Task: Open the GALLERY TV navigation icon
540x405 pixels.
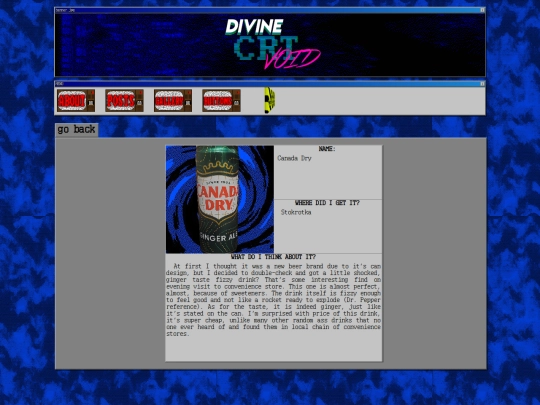Action: pyautogui.click(x=173, y=101)
